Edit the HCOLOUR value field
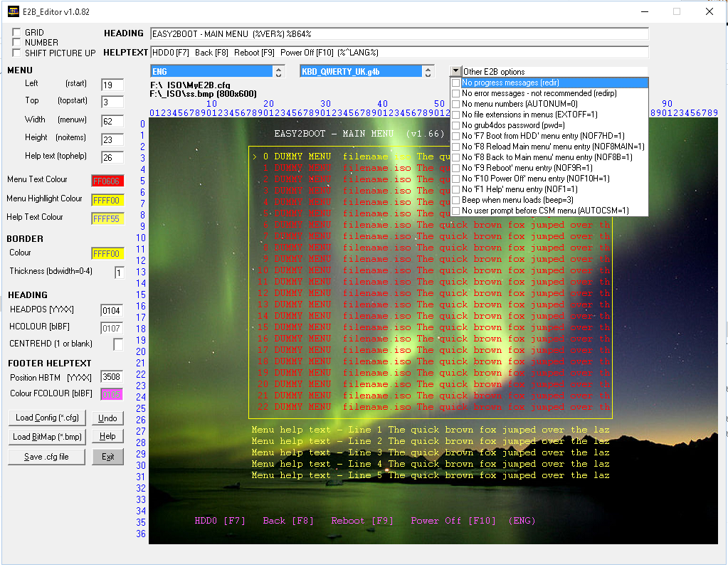 pyautogui.click(x=112, y=329)
